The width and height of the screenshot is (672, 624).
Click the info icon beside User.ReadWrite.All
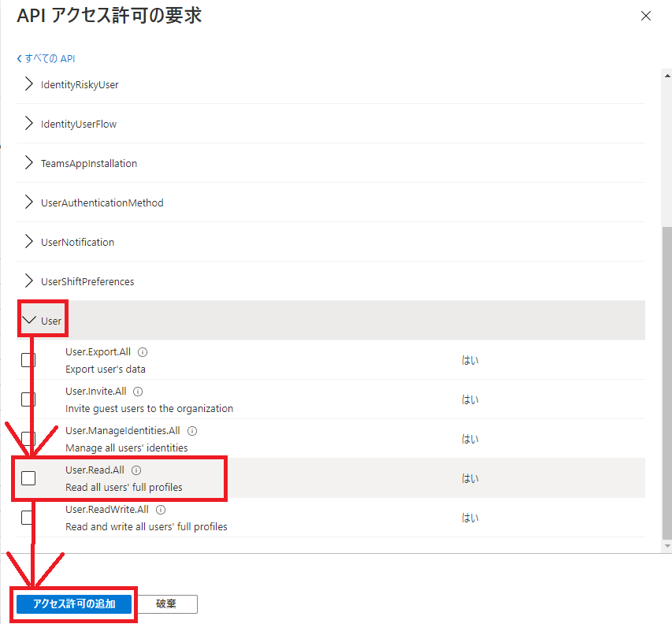click(x=160, y=509)
